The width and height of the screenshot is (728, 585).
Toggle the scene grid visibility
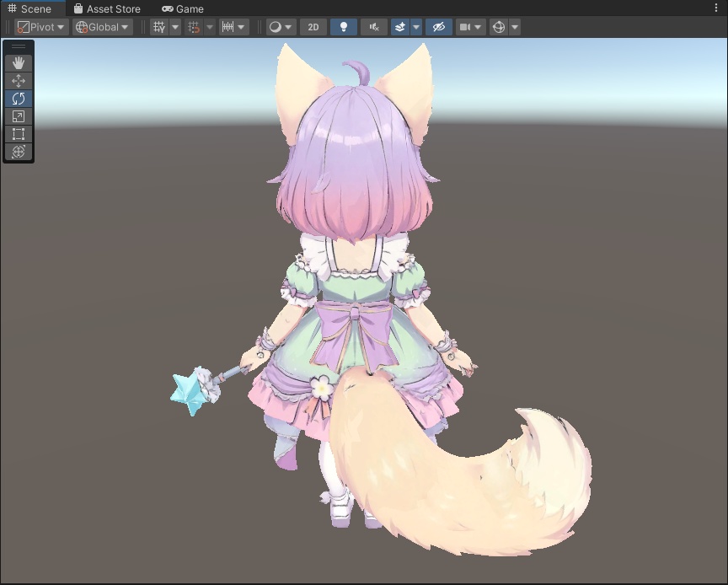coord(159,26)
